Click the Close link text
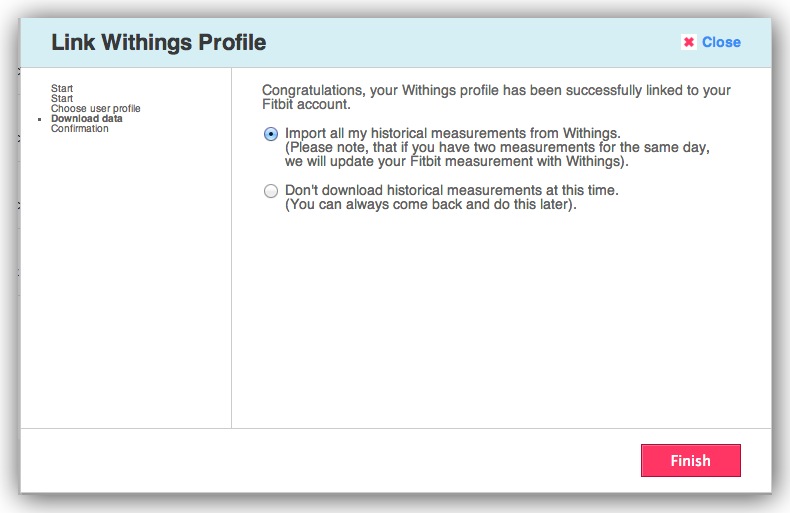 [x=721, y=42]
